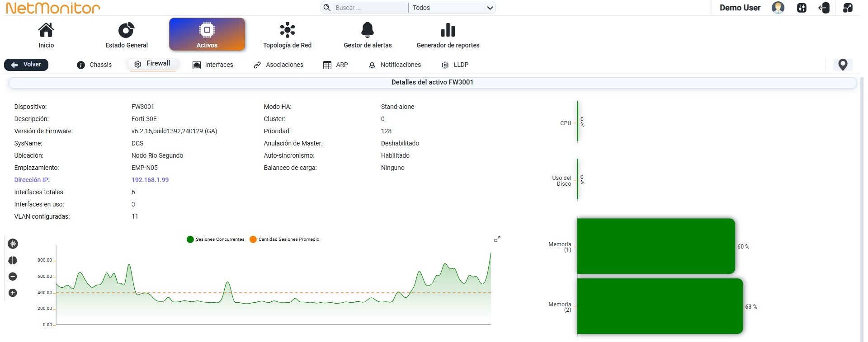The image size is (868, 342).
Task: Toggle Cantidad Sesiones Promedio legend series
Action: [284, 239]
